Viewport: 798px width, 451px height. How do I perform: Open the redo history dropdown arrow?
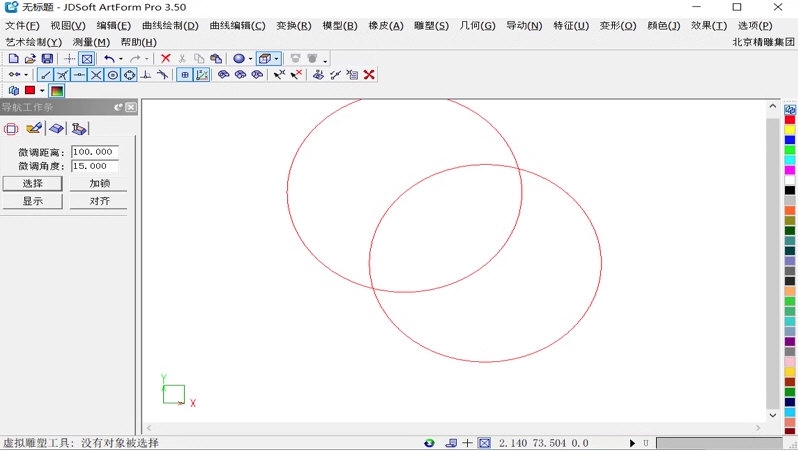point(147,59)
